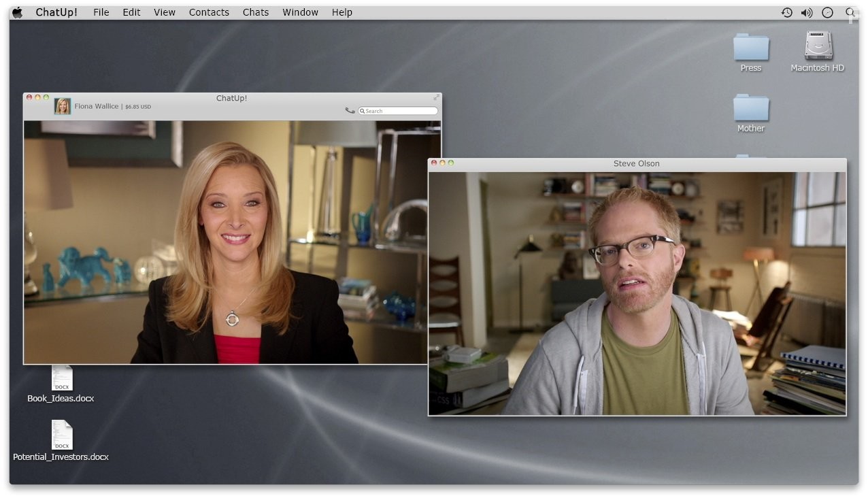Start a call using the phone handset icon

pyautogui.click(x=349, y=109)
